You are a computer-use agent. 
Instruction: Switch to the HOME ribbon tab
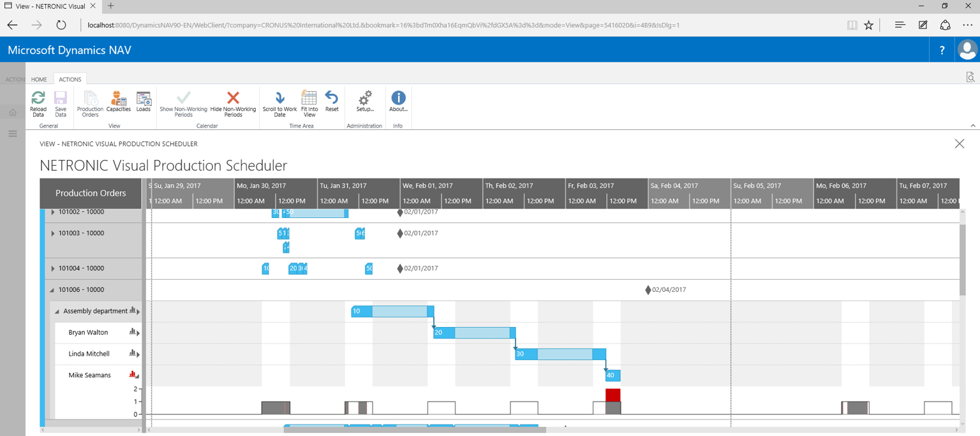pyautogui.click(x=39, y=79)
